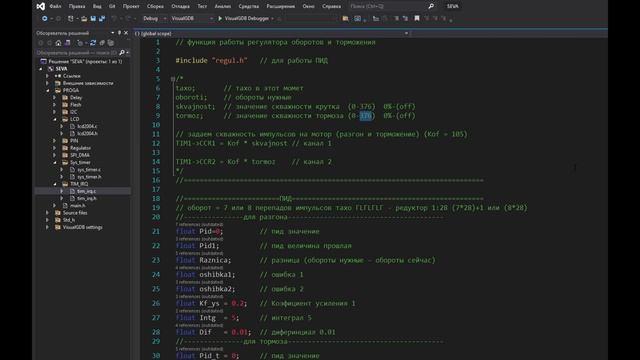Select tim_irq.c file in tree
Image resolution: width=640 pixels, height=360 pixels.
[x=87, y=191]
